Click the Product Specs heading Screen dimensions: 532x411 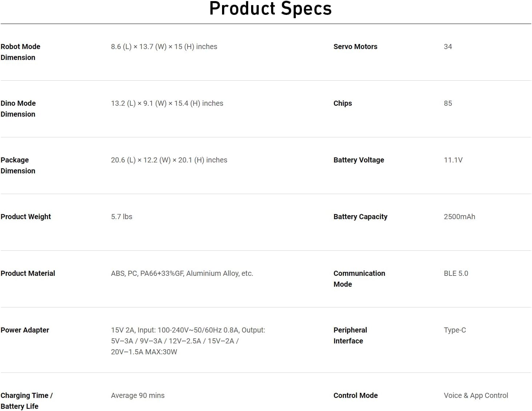click(270, 9)
